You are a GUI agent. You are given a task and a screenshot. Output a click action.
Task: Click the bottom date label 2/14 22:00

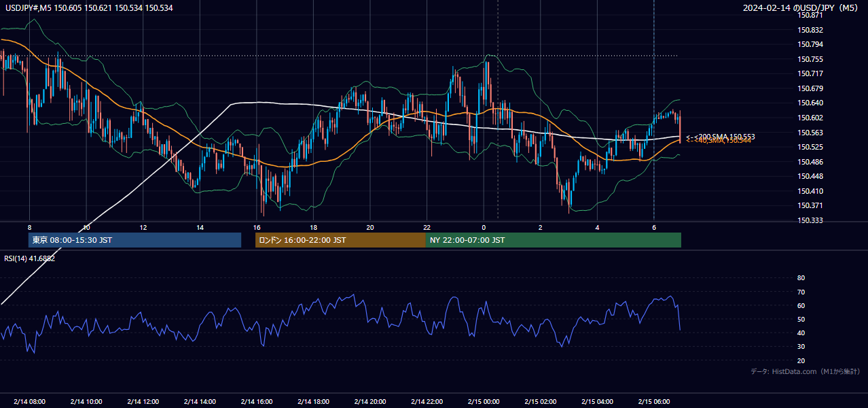click(427, 401)
